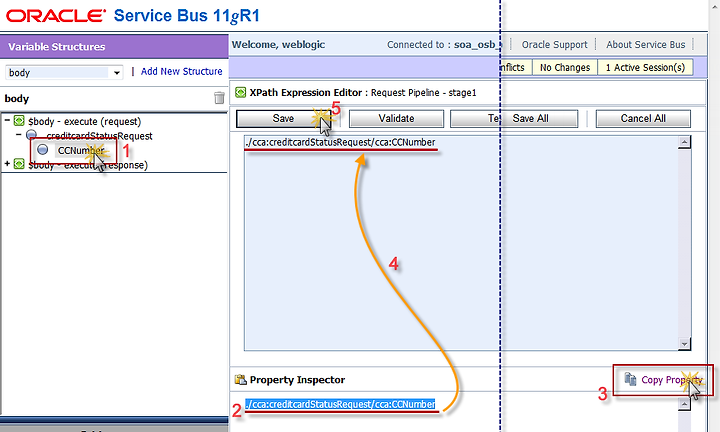Click the Property Inspector icon
This screenshot has width=720, height=432.
[240, 380]
